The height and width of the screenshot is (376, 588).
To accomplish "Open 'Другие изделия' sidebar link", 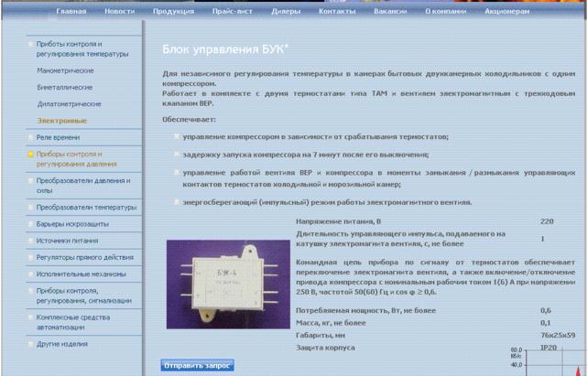I will 62,344.
